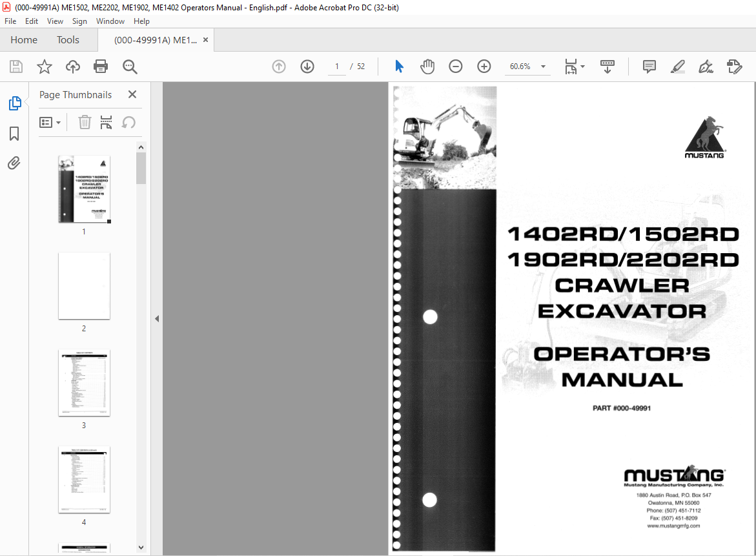Open the View menu

pyautogui.click(x=55, y=21)
